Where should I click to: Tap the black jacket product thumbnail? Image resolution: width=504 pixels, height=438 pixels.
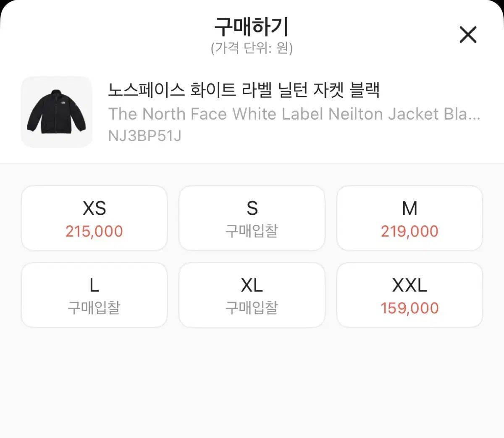click(x=57, y=112)
